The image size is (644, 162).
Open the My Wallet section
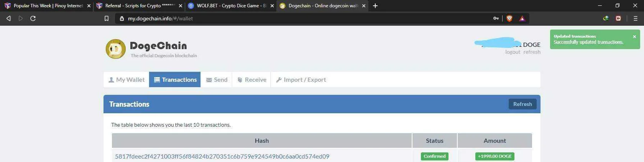tap(126, 79)
